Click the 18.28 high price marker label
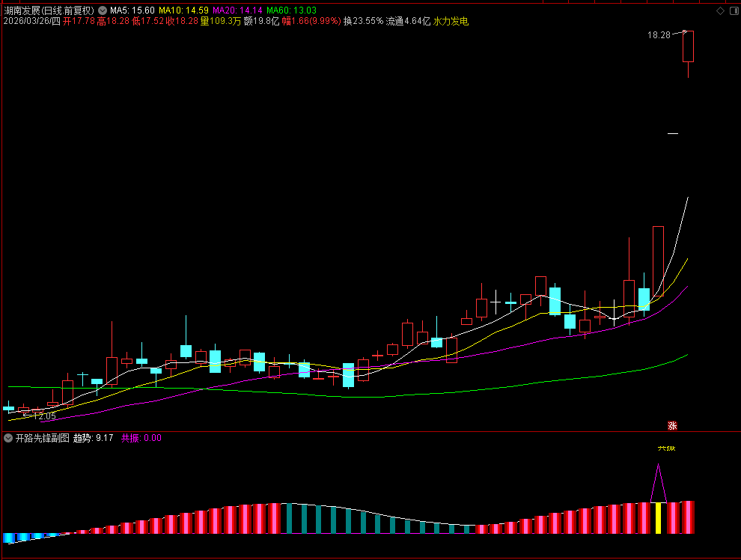The height and width of the screenshot is (560, 741). coord(659,35)
